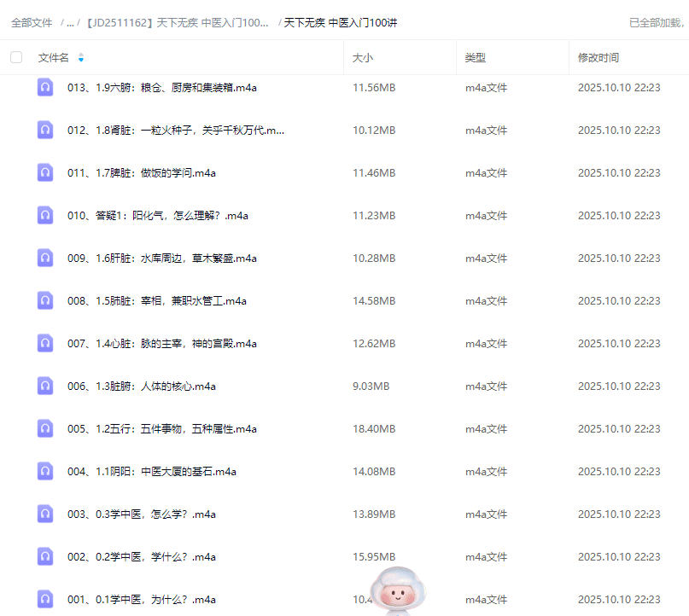Sort files using the 文件名 sort arrow
The width and height of the screenshot is (689, 616).
[81, 58]
